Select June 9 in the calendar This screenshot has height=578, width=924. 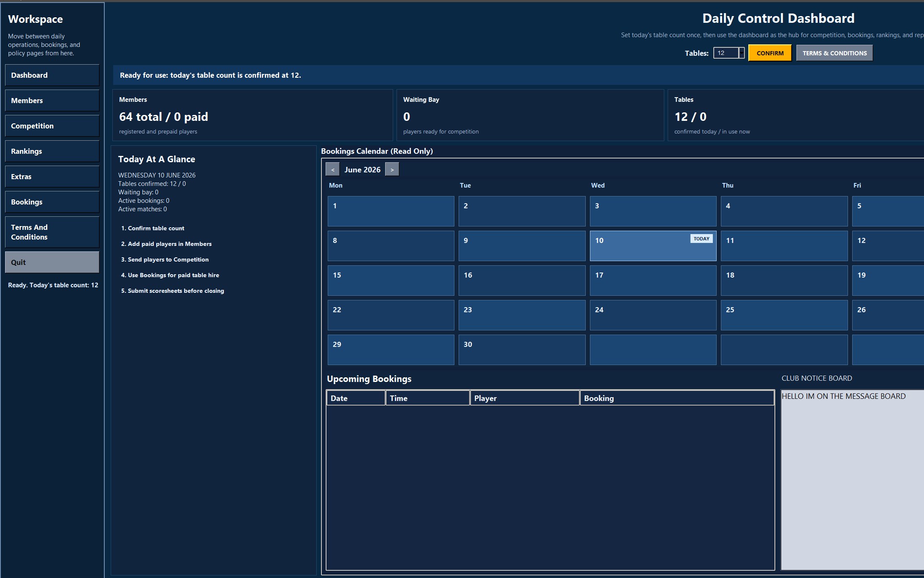click(522, 246)
